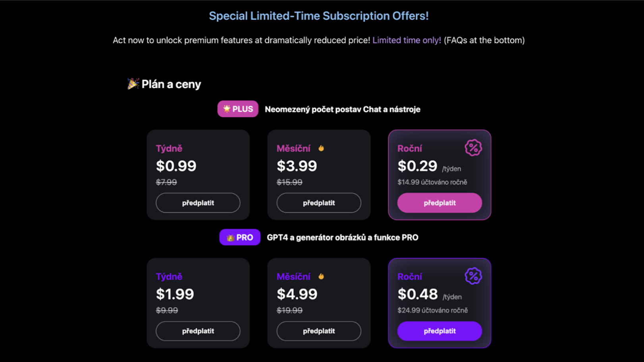This screenshot has width=644, height=362.
Task: Subscribe to the PRO yearly purple předplatit button
Action: tap(440, 331)
